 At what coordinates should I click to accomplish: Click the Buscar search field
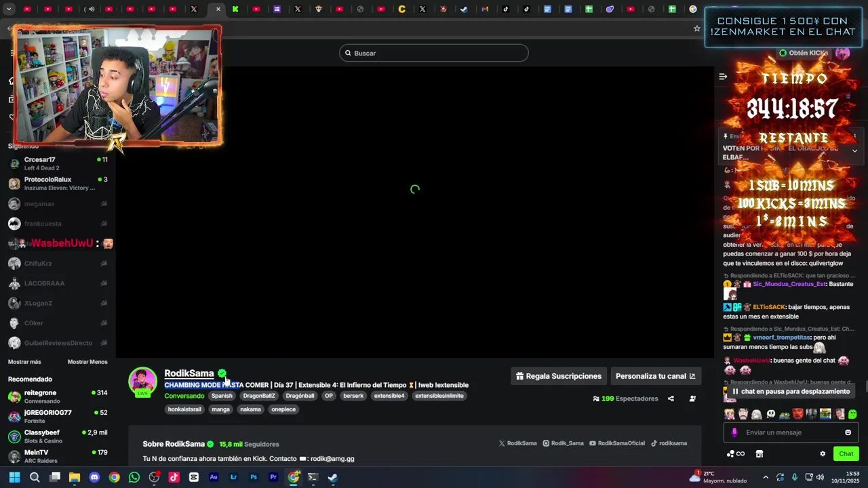pyautogui.click(x=433, y=53)
